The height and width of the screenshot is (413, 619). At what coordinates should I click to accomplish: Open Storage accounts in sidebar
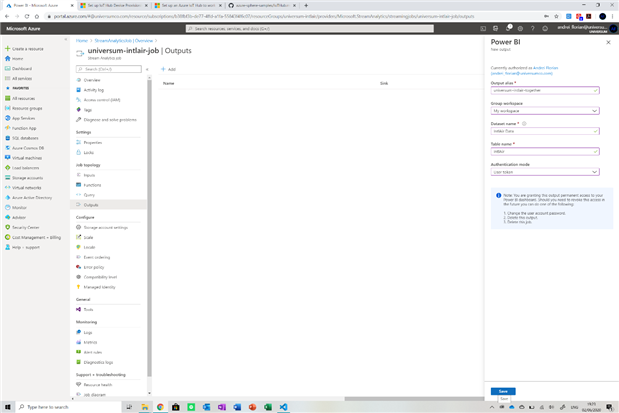point(27,178)
